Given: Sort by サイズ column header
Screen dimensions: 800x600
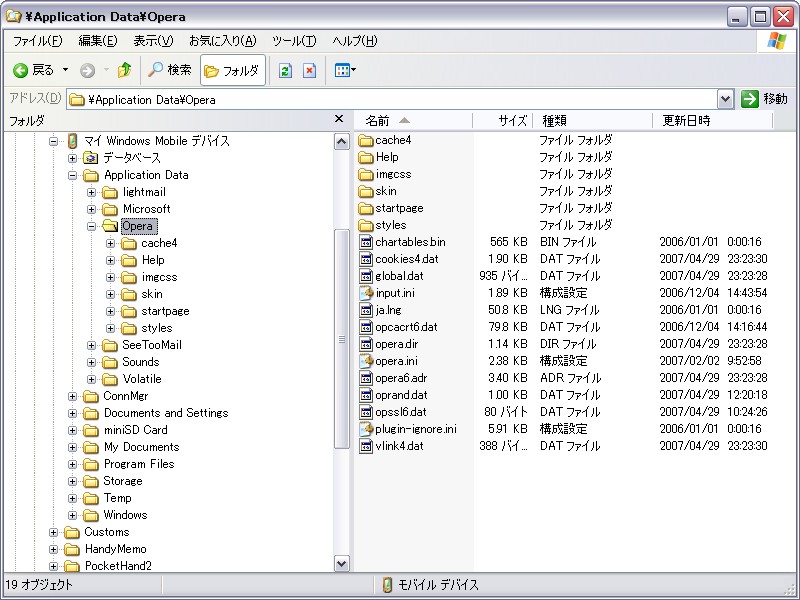Looking at the screenshot, I should pos(503,121).
